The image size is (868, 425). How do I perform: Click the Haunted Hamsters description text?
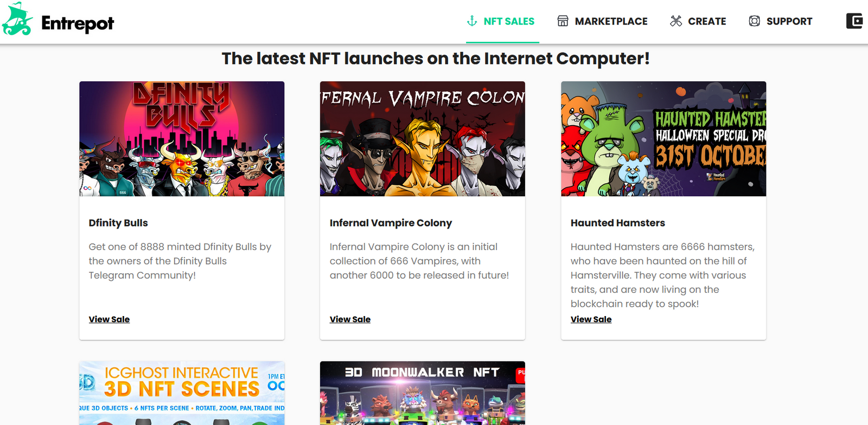click(662, 275)
